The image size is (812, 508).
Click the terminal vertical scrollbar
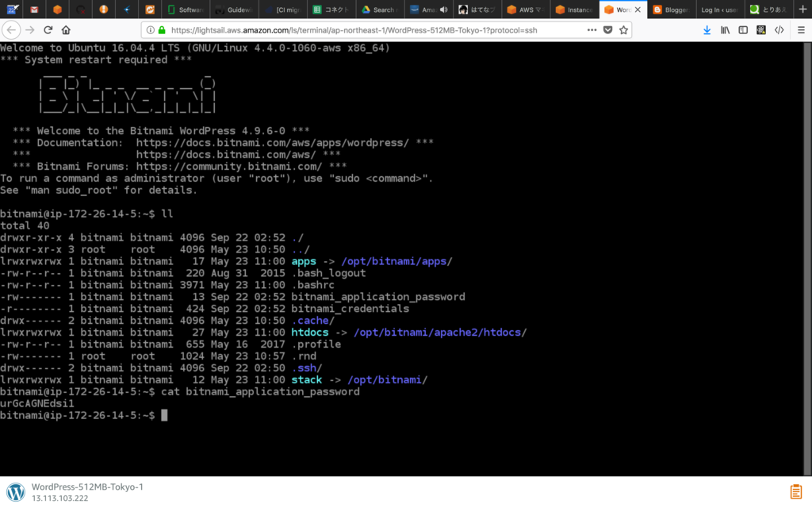pyautogui.click(x=807, y=258)
